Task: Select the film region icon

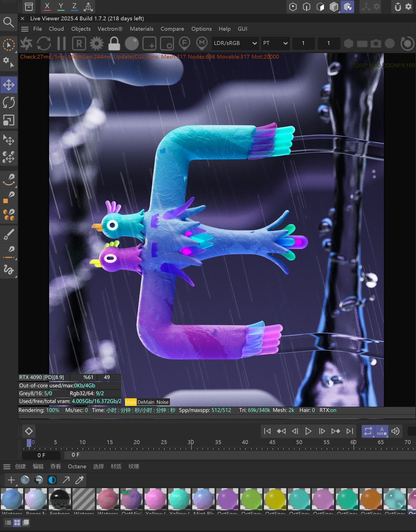Action: tap(167, 43)
